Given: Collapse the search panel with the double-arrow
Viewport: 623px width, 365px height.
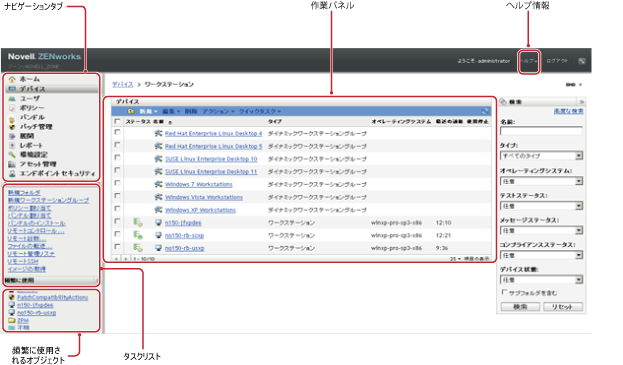Looking at the screenshot, I should click(581, 102).
